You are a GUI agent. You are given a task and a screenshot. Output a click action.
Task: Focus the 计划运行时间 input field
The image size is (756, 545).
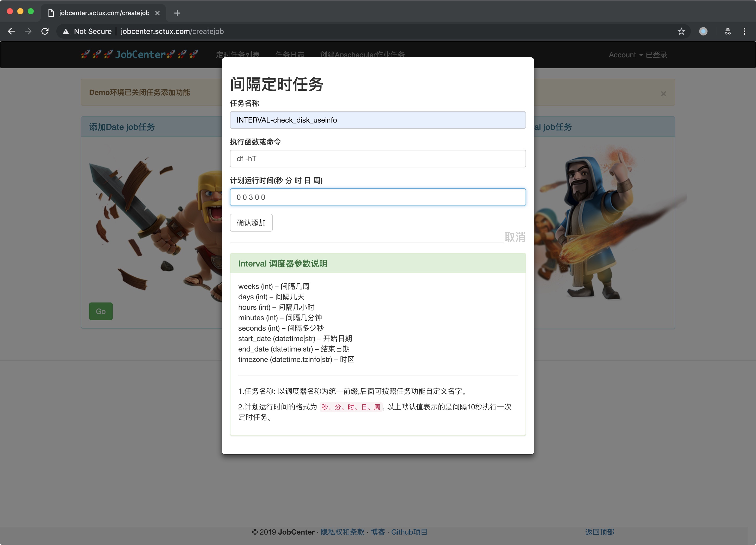(x=378, y=197)
